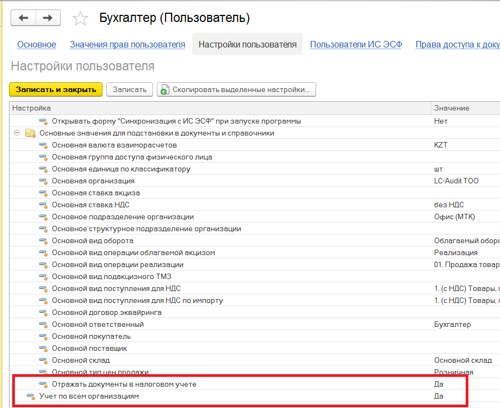
Task: Click icon next to Основной склад setting
Action: pos(43,361)
